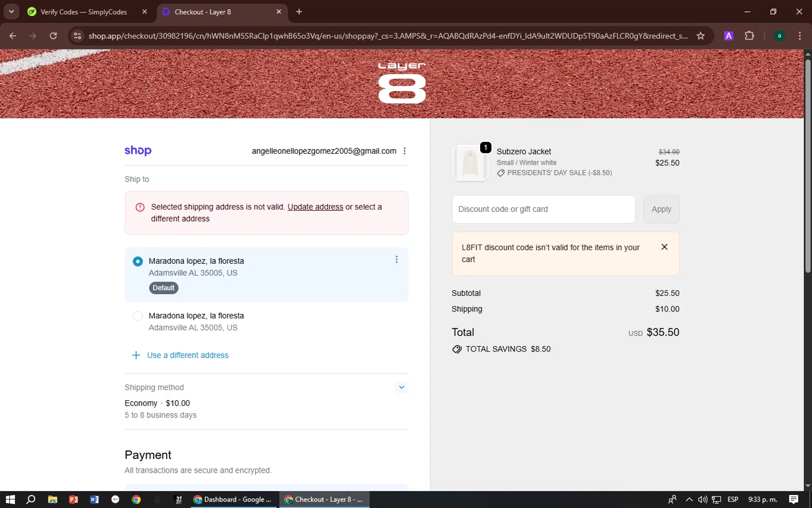The width and height of the screenshot is (812, 508).
Task: Follow the Update address link
Action: [x=315, y=207]
